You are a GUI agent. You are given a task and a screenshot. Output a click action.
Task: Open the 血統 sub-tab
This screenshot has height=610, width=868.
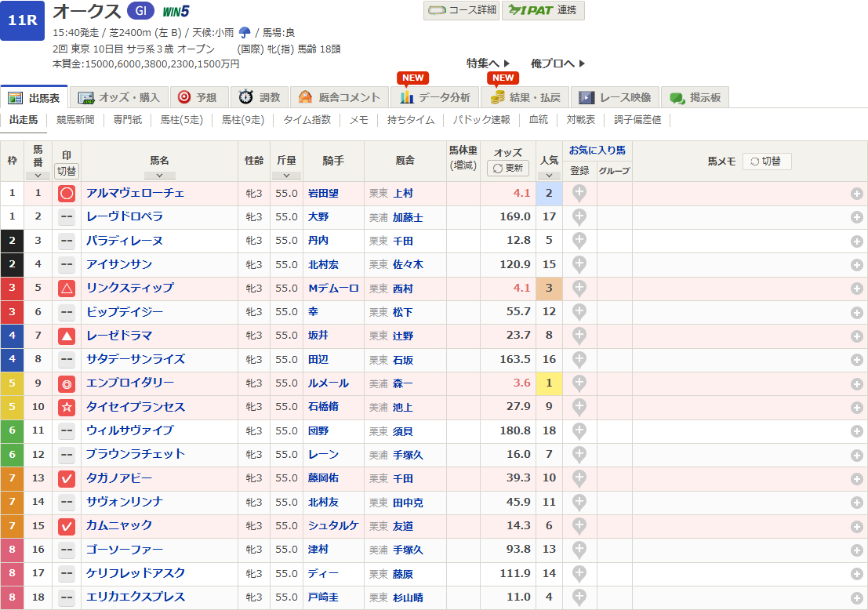(x=539, y=120)
